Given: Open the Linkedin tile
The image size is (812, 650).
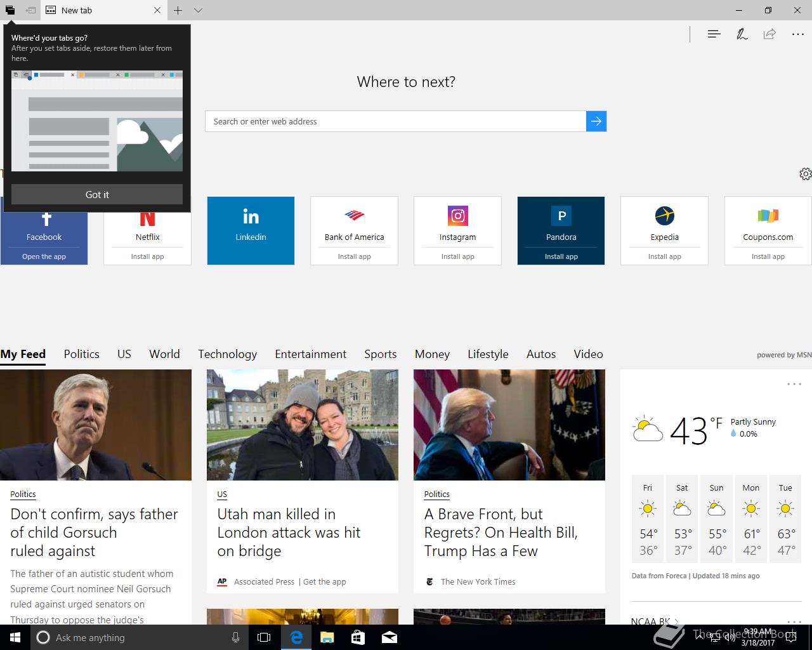Looking at the screenshot, I should (x=251, y=230).
